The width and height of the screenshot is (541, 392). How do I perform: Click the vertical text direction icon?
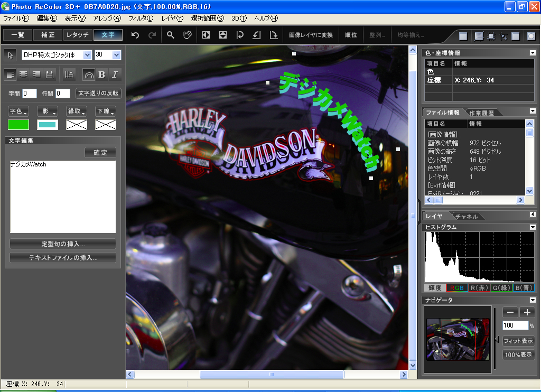(69, 74)
